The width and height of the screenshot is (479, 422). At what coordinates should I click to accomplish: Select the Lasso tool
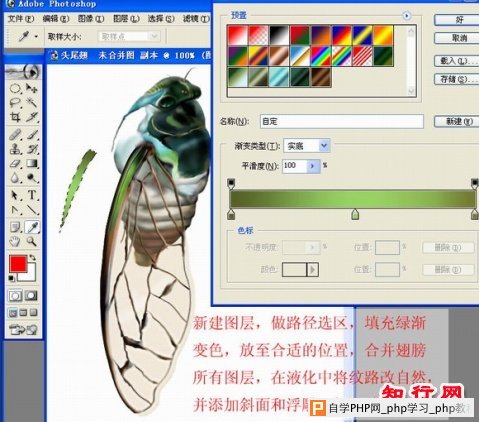(15, 102)
